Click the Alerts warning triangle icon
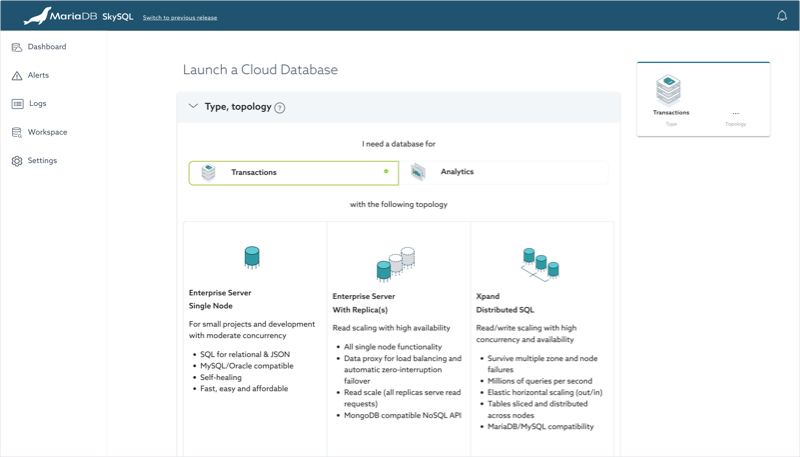Screen dimensions: 800x457 pos(17,76)
